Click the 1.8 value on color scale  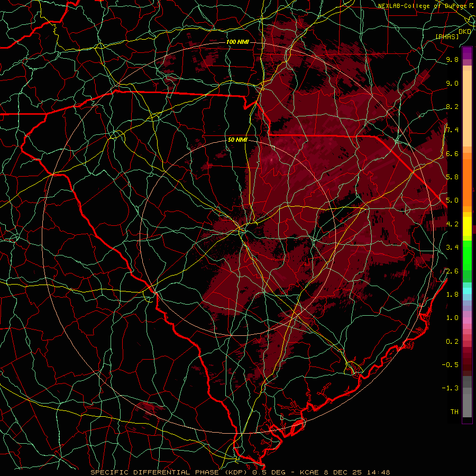(452, 295)
